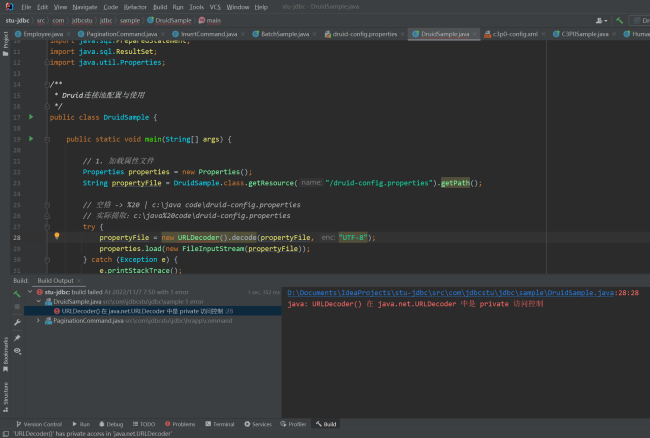Click the stop build square icon
This screenshot has height=438, width=650.
pos(18,307)
